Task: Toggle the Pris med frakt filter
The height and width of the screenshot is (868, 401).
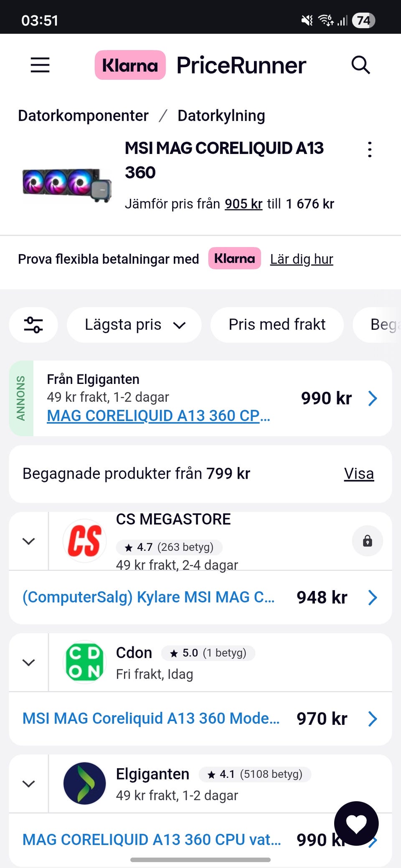Action: [x=277, y=325]
